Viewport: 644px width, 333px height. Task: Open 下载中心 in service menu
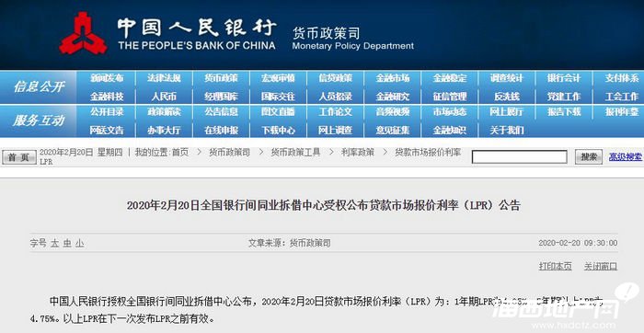tap(278, 131)
